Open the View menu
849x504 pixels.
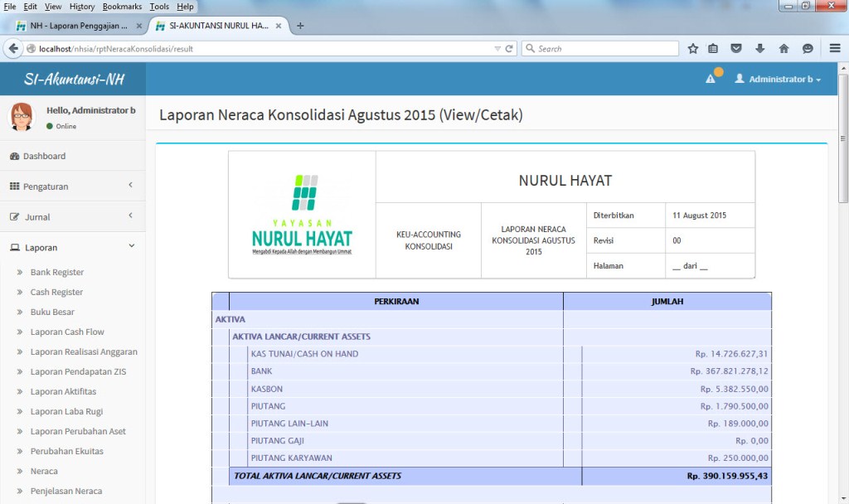coord(53,7)
